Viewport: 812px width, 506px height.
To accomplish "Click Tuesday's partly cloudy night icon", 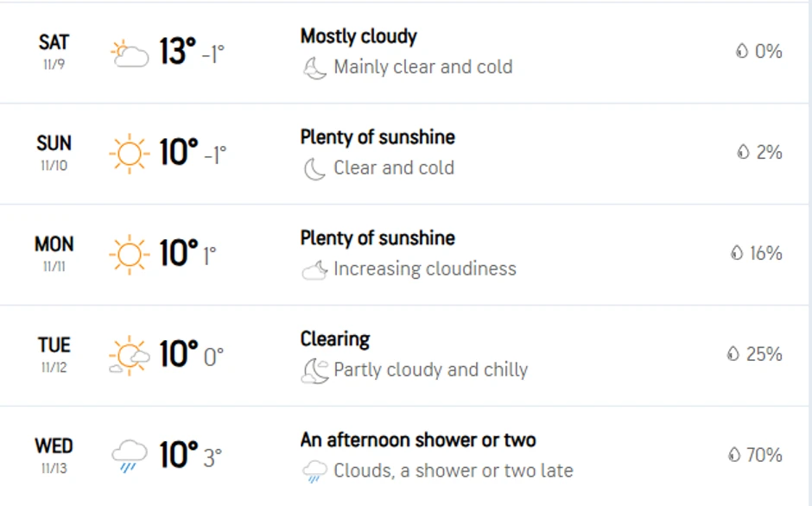I will (x=314, y=371).
